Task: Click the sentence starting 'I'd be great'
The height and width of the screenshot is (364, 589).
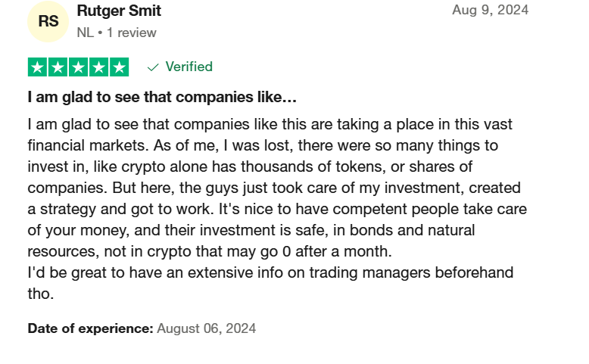Action: pyautogui.click(x=270, y=272)
